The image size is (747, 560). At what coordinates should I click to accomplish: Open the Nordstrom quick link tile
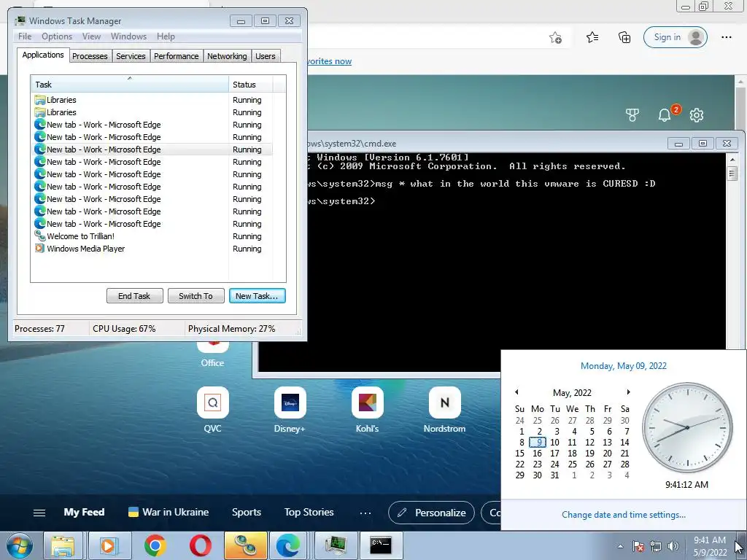point(444,402)
